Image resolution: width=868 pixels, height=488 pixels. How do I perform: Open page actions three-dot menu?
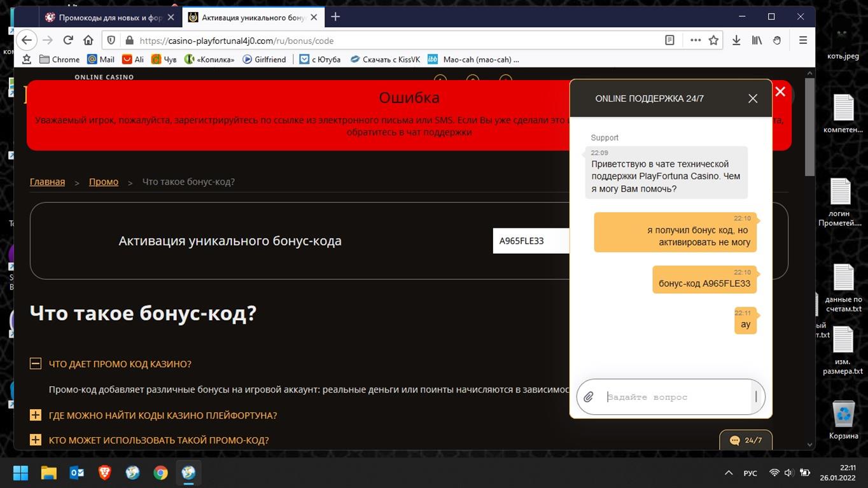pos(696,40)
